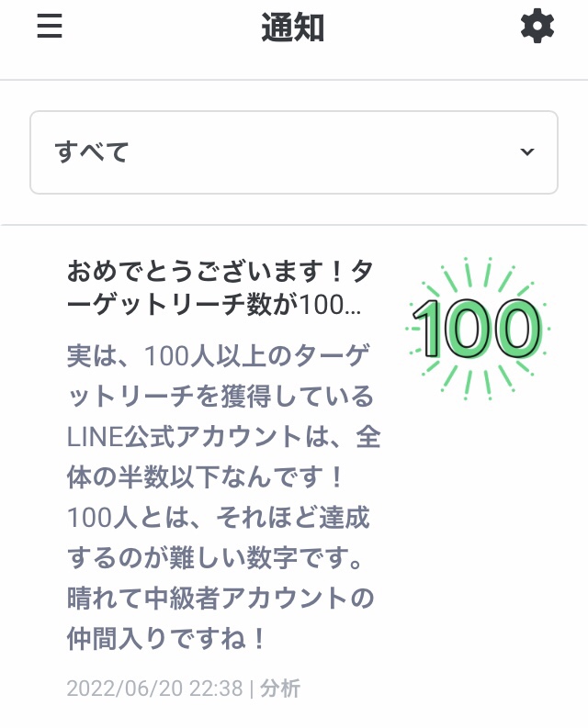The height and width of the screenshot is (728, 588).
Task: Click the line 晴れて中級者アカウントの
Action: (220, 599)
